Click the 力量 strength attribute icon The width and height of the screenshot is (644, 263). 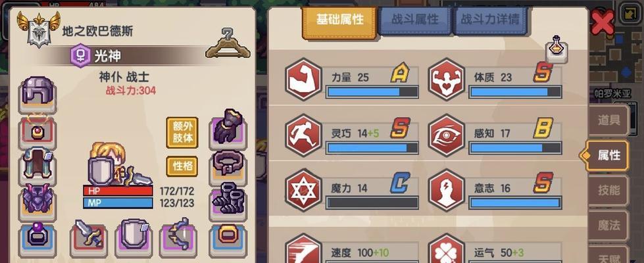point(303,79)
